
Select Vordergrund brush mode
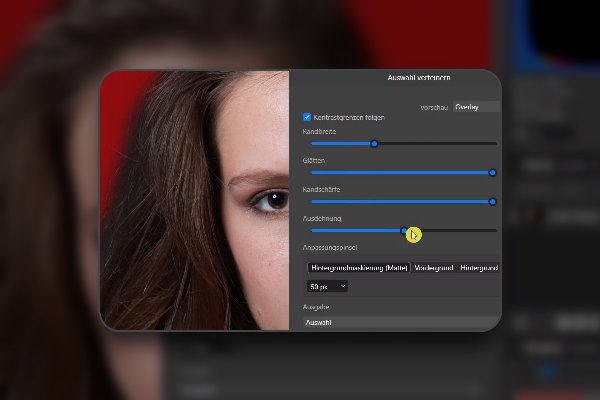(x=434, y=268)
